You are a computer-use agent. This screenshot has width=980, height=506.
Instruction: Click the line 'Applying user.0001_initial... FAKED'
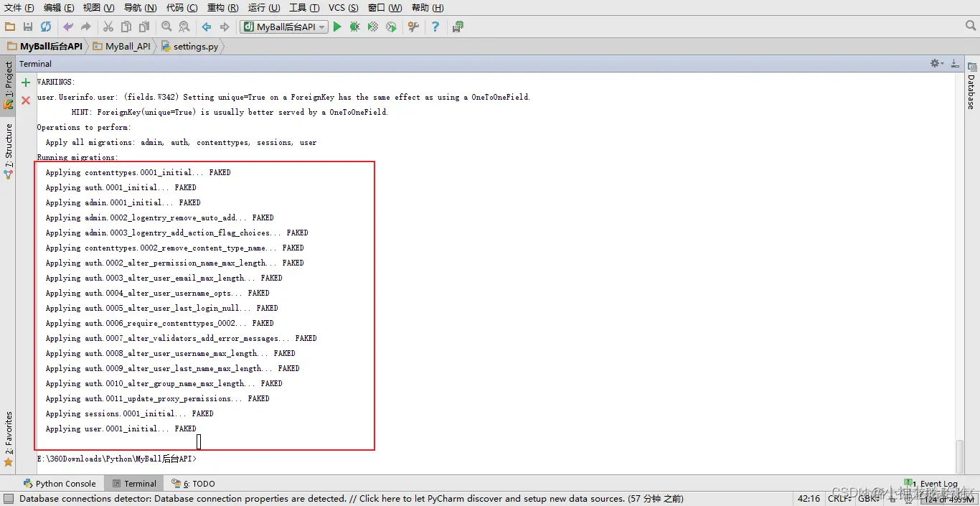[121, 428]
